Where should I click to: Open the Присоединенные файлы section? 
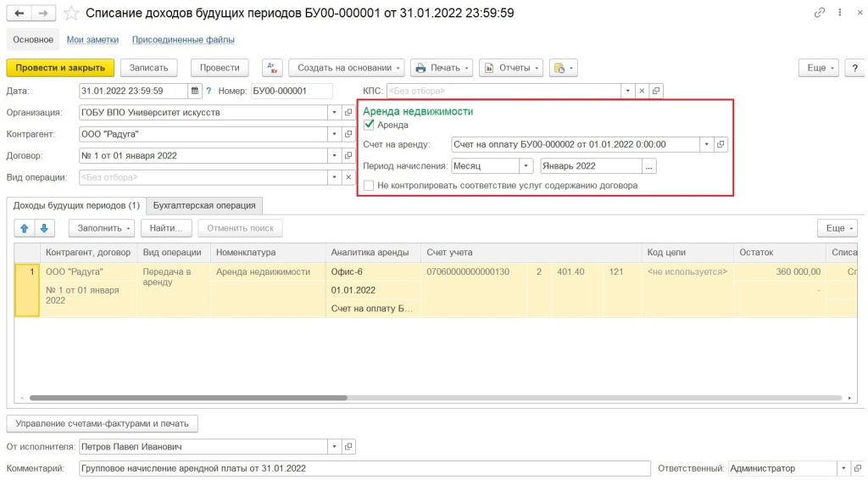point(183,40)
